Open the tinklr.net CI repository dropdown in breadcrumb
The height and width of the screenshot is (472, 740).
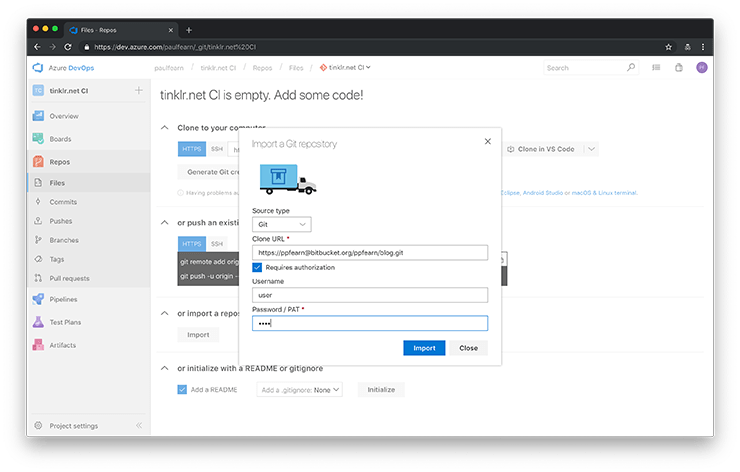point(345,67)
